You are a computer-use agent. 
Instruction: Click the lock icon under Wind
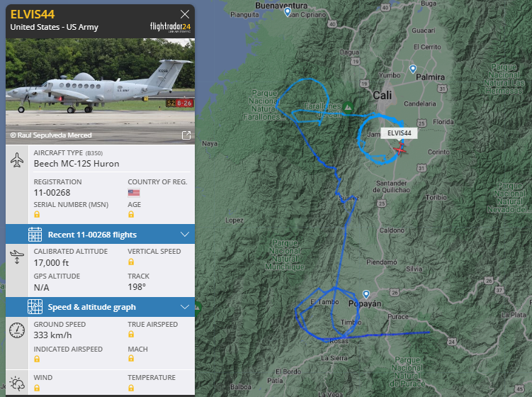37,388
